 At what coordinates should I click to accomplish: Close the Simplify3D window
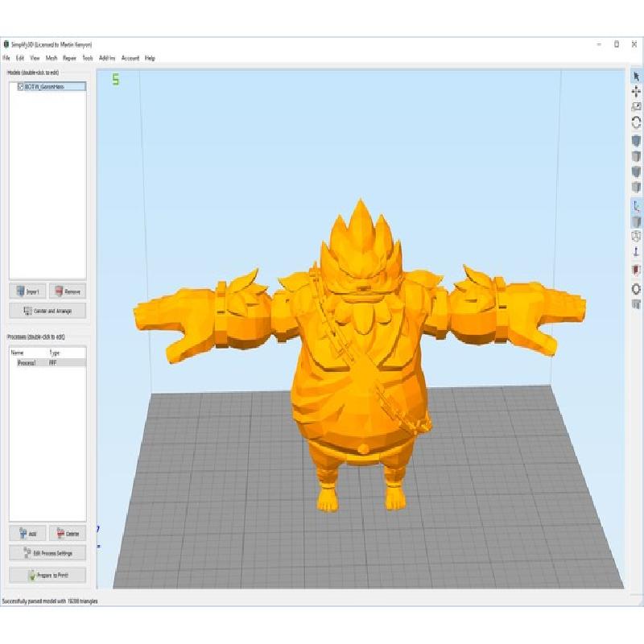click(634, 44)
